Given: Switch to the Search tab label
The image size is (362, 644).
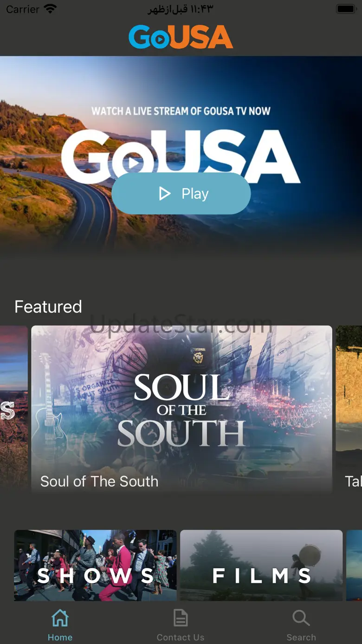Looking at the screenshot, I should pyautogui.click(x=301, y=637).
